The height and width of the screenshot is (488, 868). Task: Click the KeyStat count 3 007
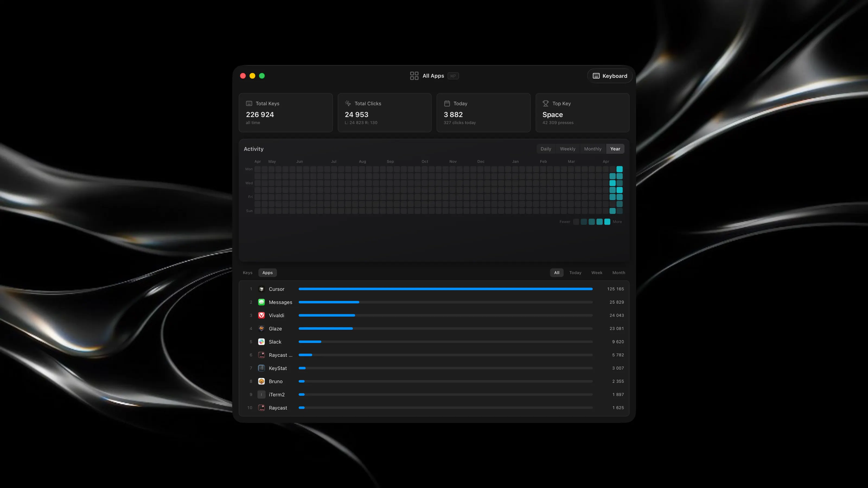coord(618,368)
